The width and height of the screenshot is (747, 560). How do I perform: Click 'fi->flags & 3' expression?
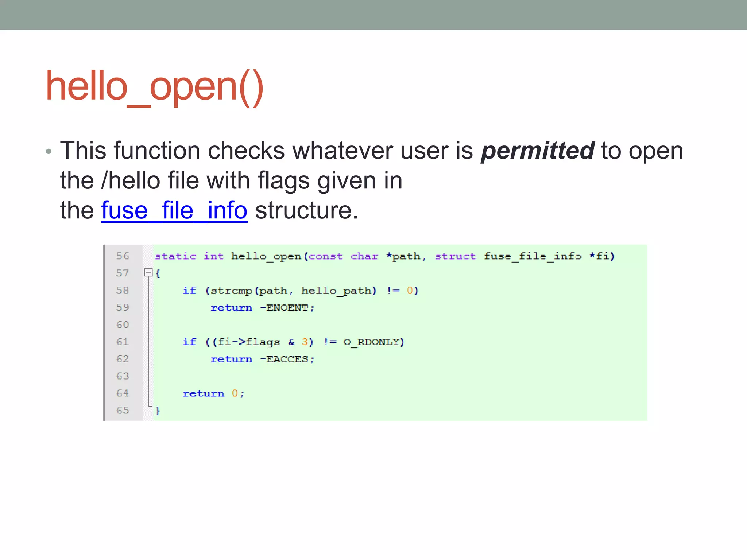(264, 342)
